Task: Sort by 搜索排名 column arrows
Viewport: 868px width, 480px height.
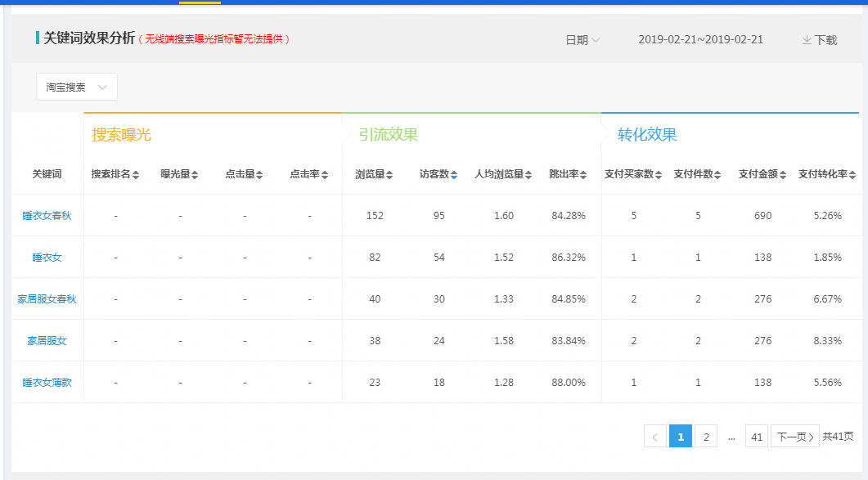Action: 136,174
